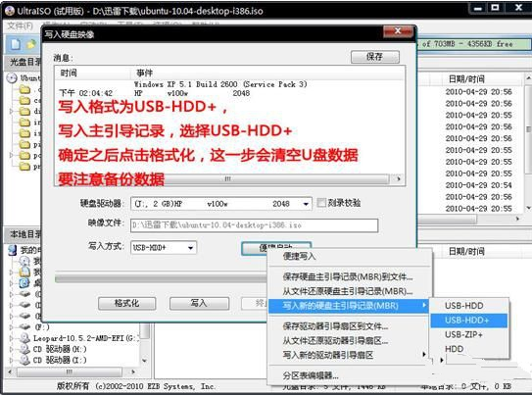Open the 文件(F) menu
This screenshot has height=396, width=532.
[20, 25]
